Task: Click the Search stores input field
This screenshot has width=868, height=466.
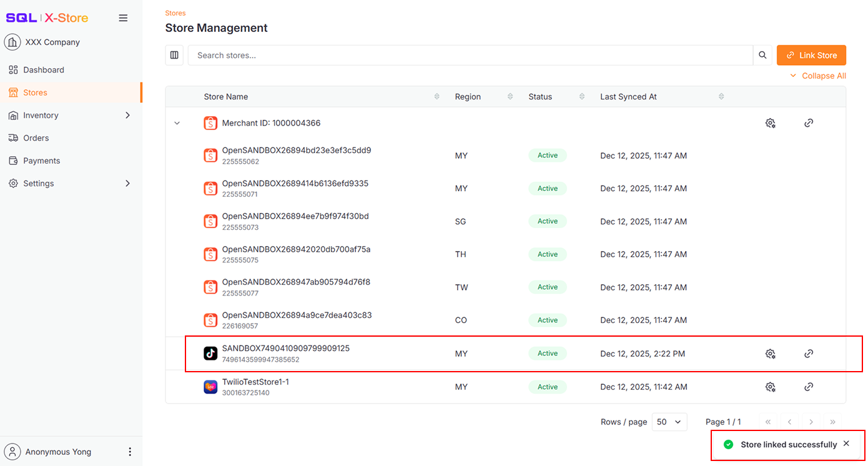Action: tap(470, 55)
